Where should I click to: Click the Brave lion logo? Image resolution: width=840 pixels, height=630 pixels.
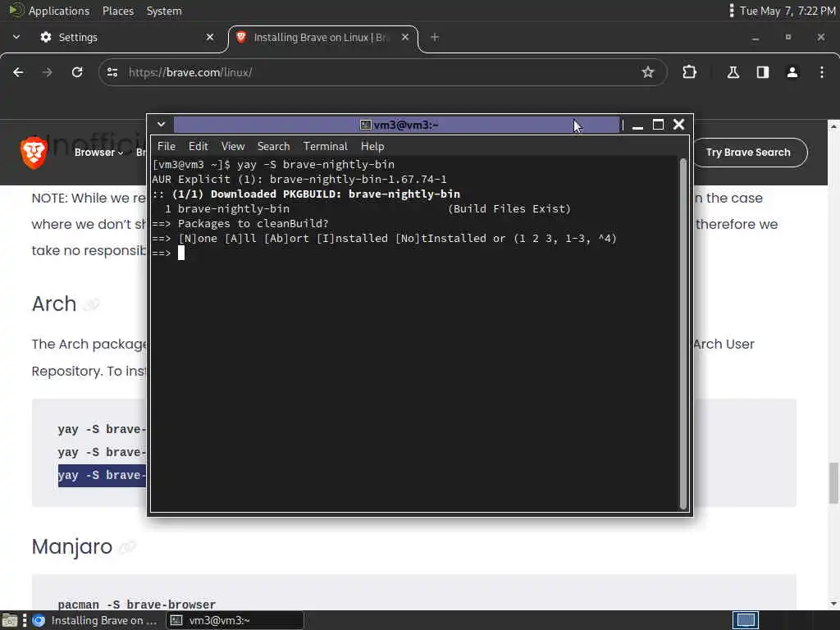pyautogui.click(x=34, y=152)
